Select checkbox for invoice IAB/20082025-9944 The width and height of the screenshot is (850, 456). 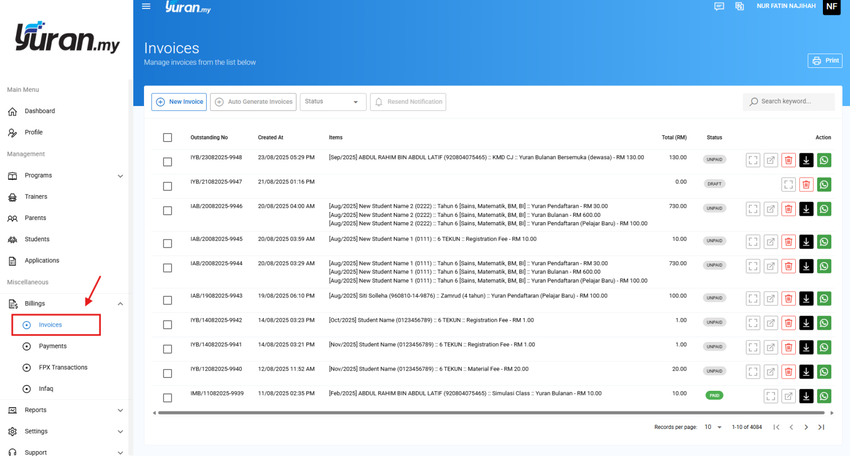pos(168,268)
